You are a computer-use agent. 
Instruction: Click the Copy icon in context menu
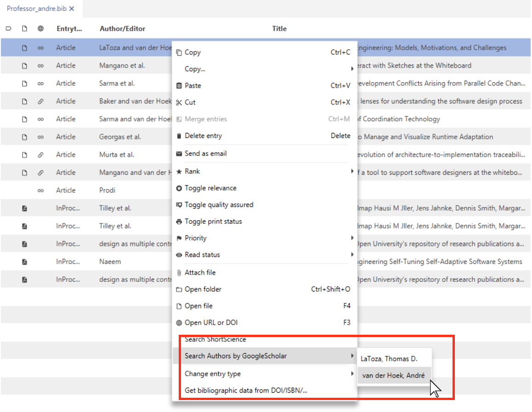pos(179,52)
